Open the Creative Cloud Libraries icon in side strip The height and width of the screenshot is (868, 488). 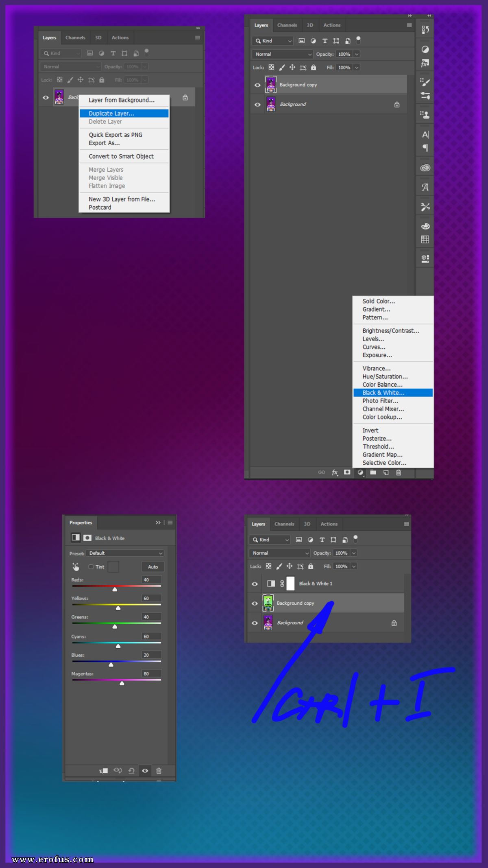(x=425, y=168)
